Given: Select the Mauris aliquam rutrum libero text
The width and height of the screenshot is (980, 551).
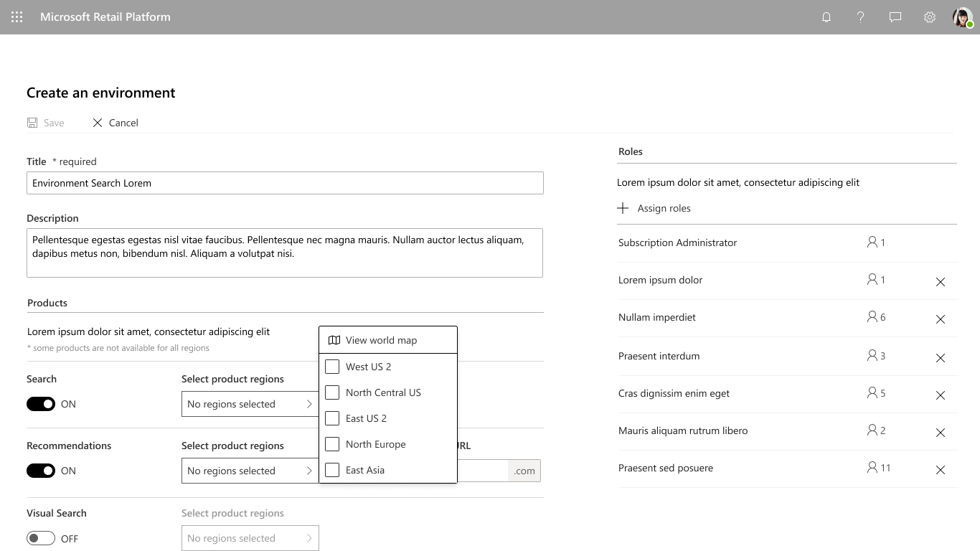Looking at the screenshot, I should (683, 430).
